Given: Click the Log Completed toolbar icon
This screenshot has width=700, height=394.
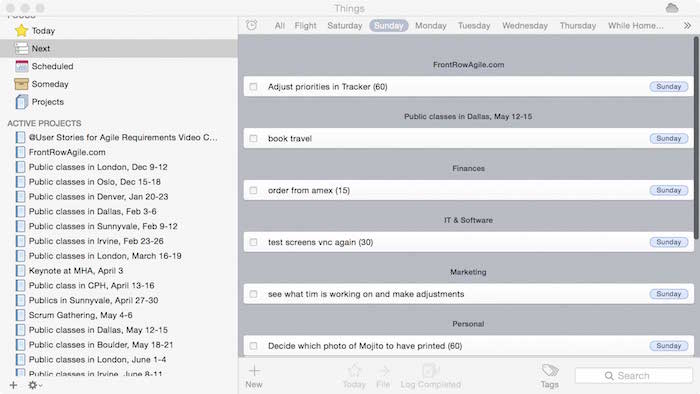Looking at the screenshot, I should 430,370.
